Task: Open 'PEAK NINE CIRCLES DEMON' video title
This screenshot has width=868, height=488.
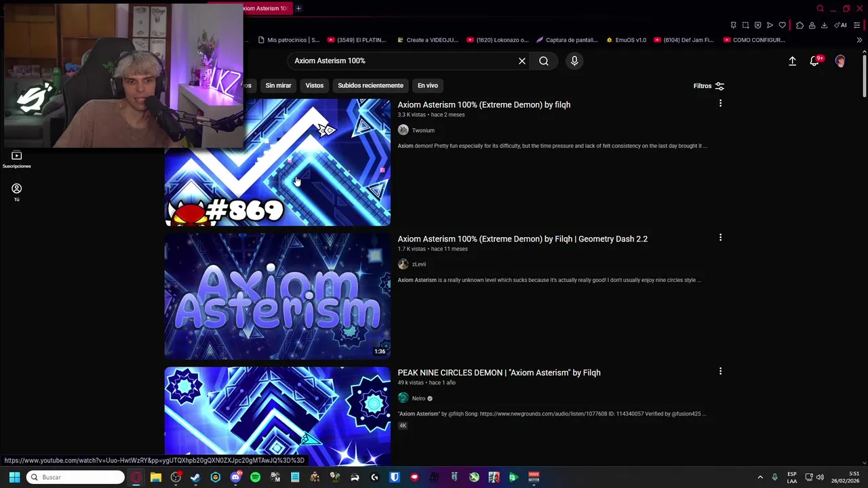Action: [498, 373]
